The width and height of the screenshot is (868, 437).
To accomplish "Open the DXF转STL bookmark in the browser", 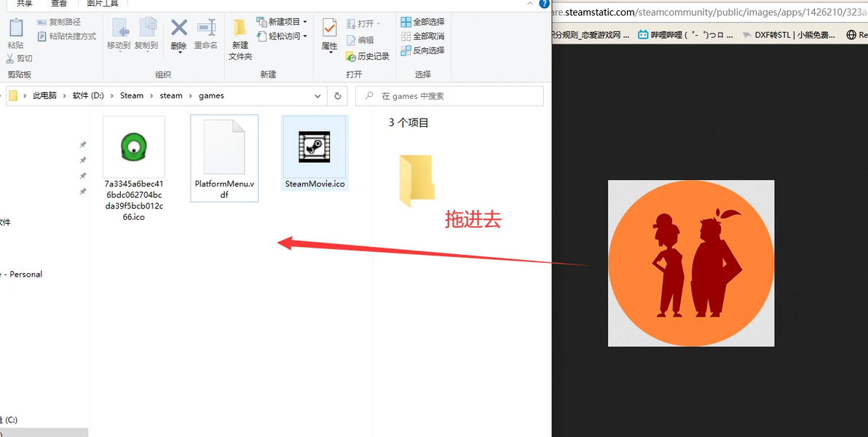I will [789, 34].
